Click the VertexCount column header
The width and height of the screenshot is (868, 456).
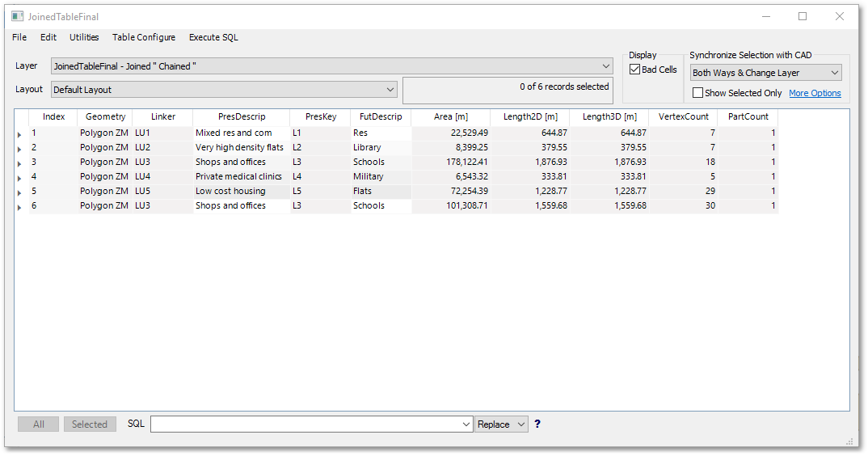(683, 117)
